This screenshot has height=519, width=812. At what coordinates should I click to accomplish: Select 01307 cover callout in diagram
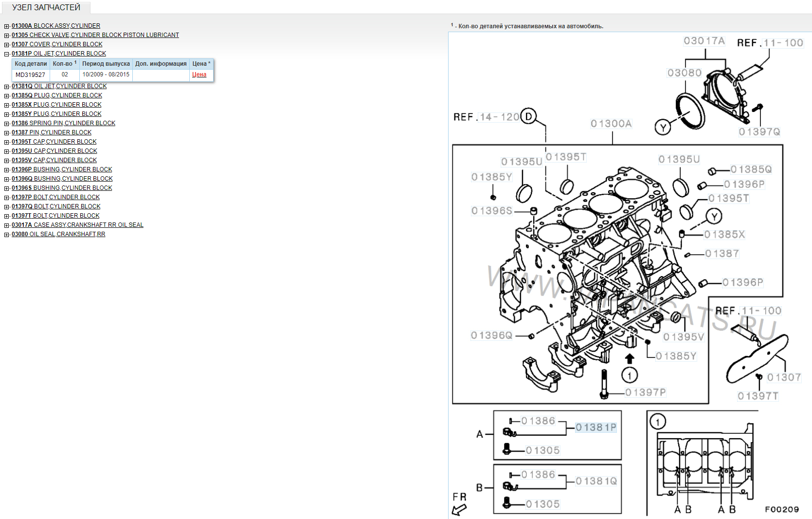(783, 377)
